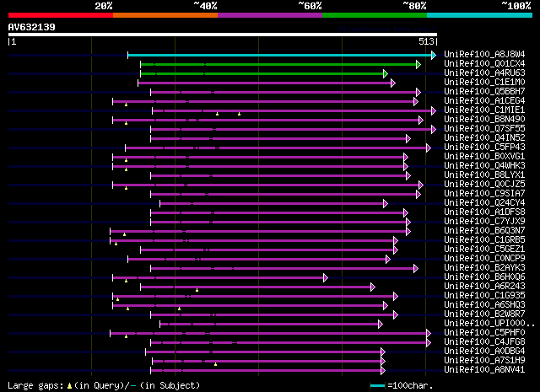The image size is (540, 392).
Task: Click the UniRef100_Q4IN52 label
Action: [x=484, y=138]
